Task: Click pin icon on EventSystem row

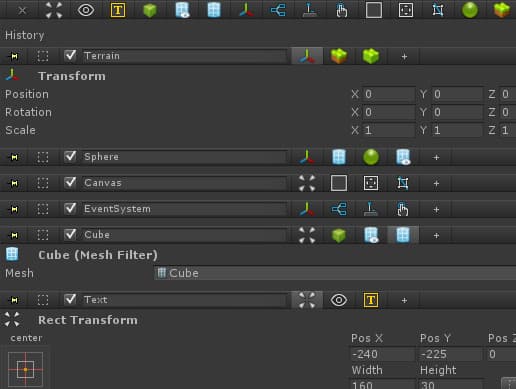Action: click(14, 209)
